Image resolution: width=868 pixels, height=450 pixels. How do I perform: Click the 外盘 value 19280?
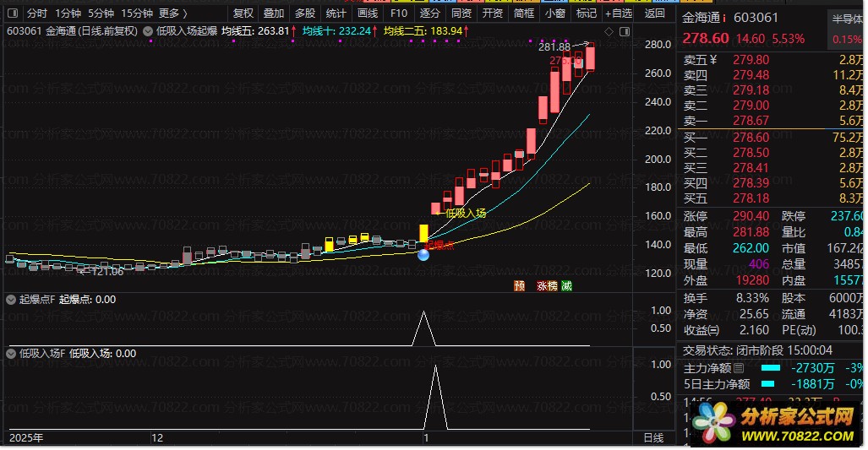pos(752,280)
